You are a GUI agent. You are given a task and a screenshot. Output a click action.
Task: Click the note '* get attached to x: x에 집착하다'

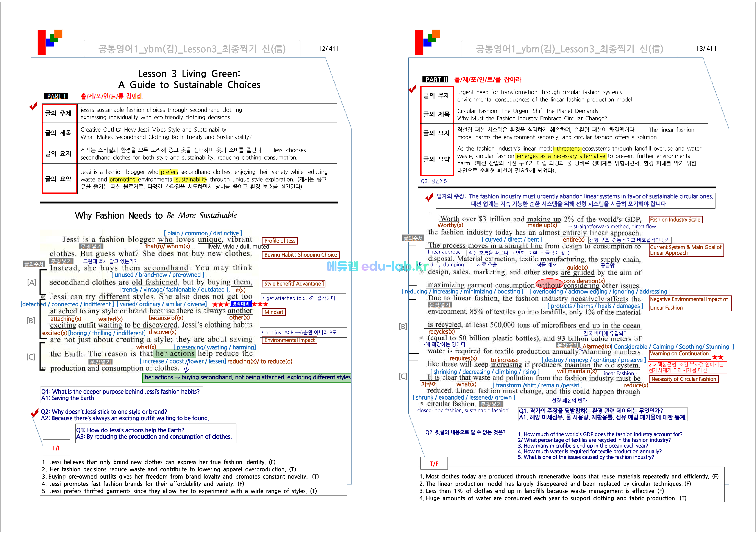pos(299,298)
